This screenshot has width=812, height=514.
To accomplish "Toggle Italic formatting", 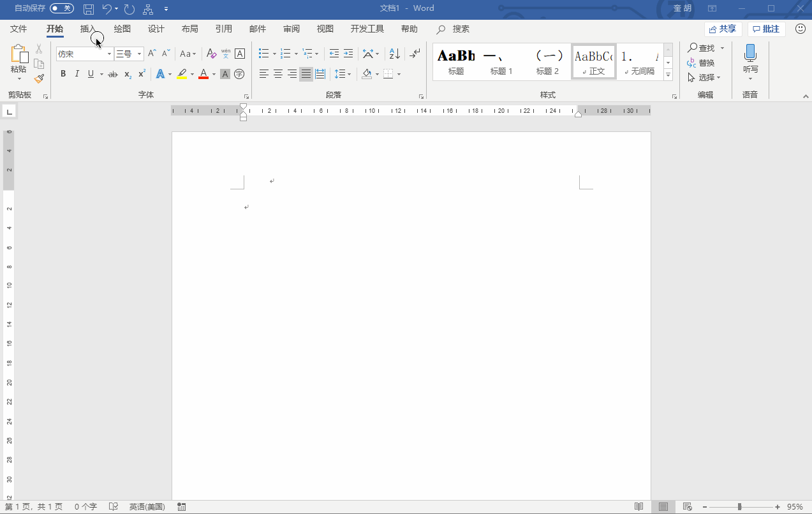I will pyautogui.click(x=77, y=74).
